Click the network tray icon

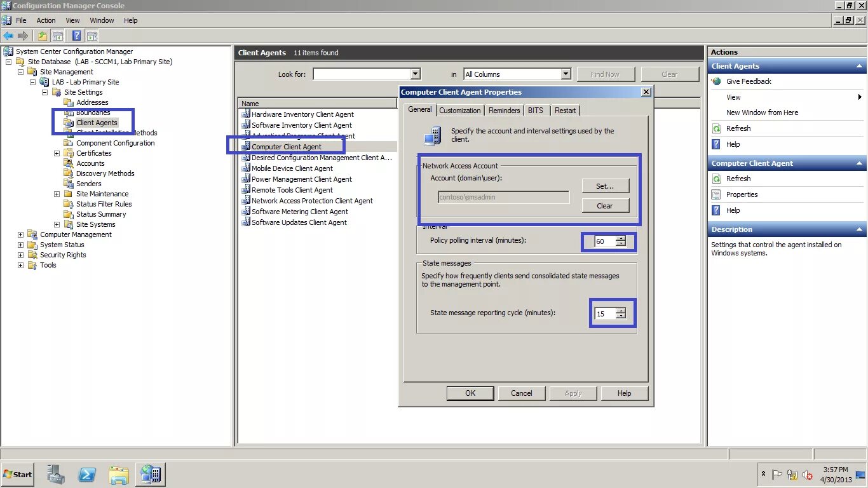(x=792, y=475)
